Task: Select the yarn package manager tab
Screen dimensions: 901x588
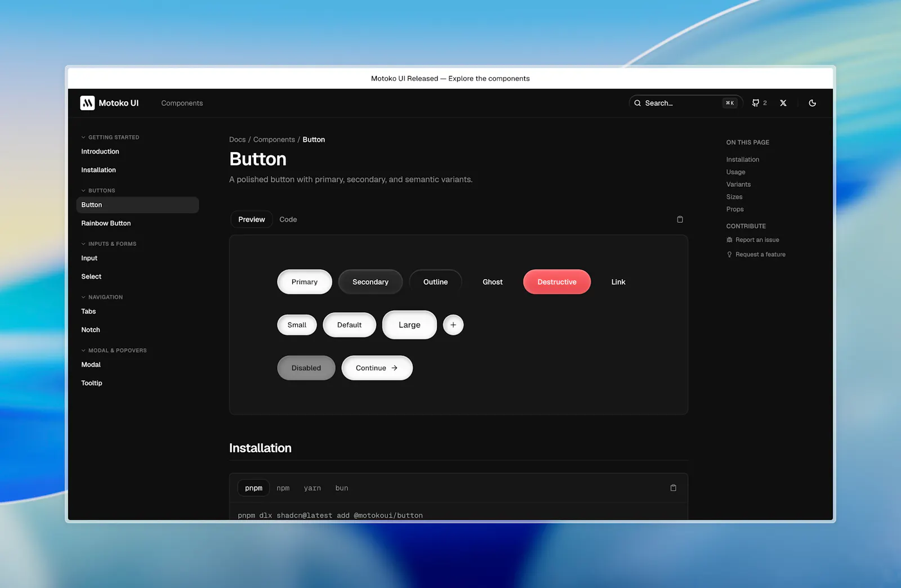Action: 313,488
